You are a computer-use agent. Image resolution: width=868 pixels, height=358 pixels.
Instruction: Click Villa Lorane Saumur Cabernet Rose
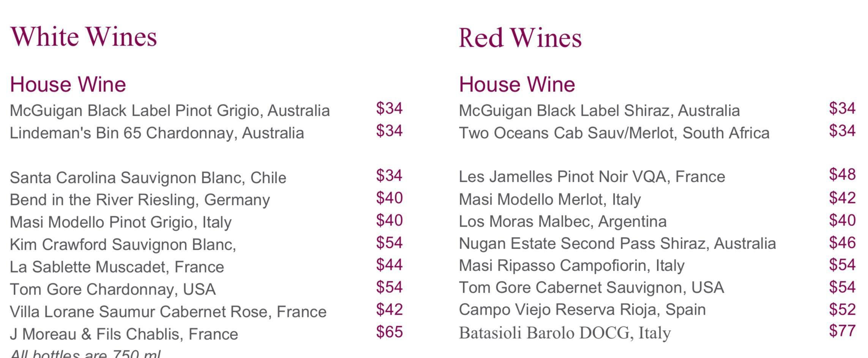[x=168, y=312]
